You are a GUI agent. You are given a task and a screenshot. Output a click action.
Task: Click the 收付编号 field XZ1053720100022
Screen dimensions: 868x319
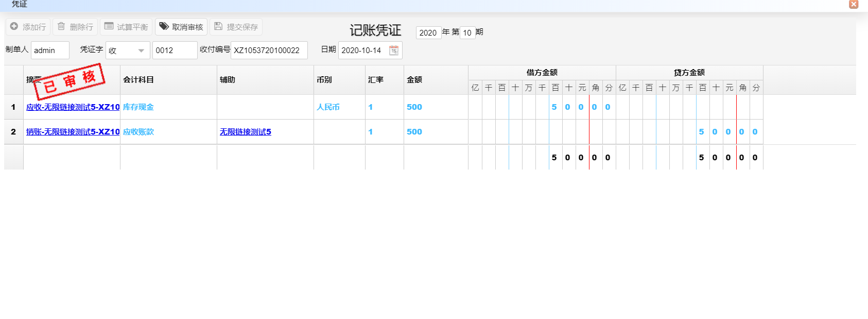pos(269,51)
